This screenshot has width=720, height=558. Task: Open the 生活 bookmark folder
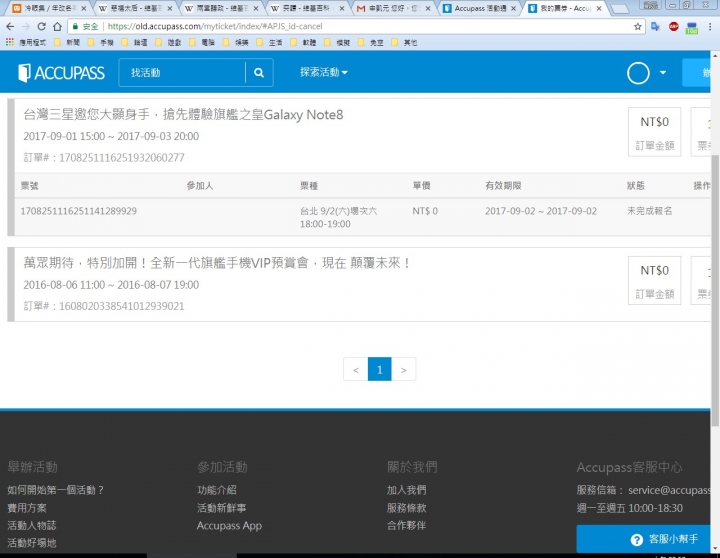point(270,42)
